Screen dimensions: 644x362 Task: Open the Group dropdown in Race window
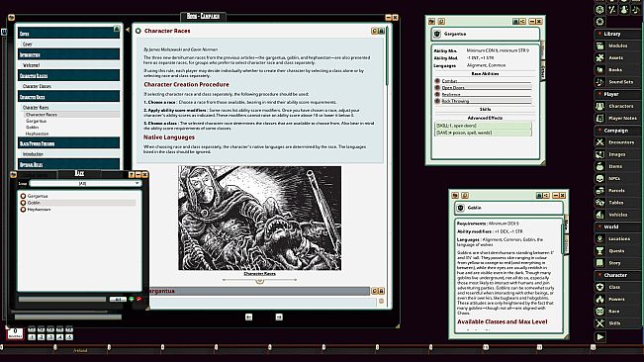[x=85, y=183]
